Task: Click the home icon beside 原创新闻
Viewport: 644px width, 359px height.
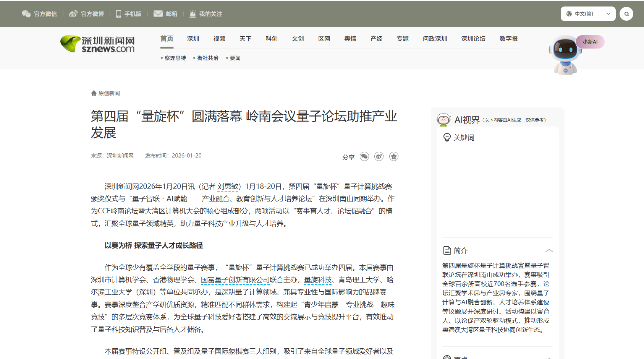Action: 94,93
